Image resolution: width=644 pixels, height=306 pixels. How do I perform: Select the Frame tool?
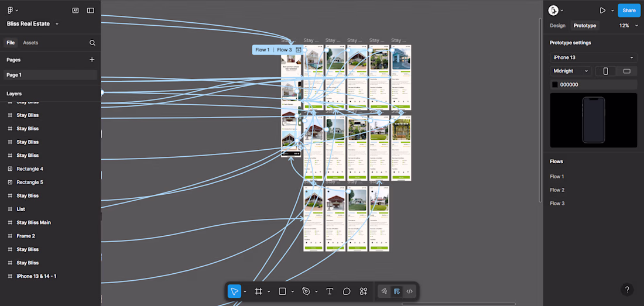pyautogui.click(x=258, y=291)
